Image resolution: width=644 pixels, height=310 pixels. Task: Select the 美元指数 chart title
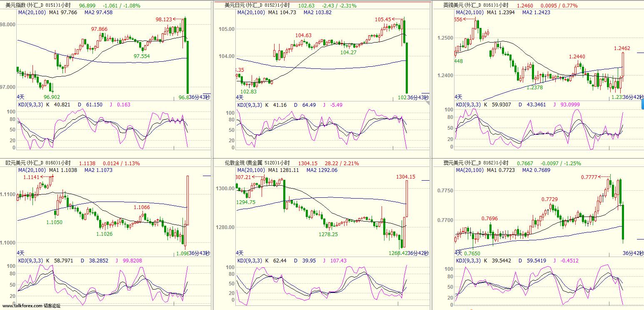tap(38, 5)
